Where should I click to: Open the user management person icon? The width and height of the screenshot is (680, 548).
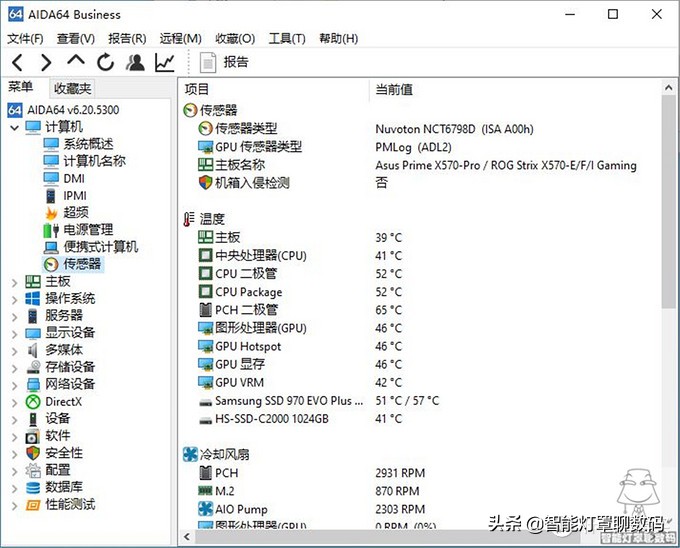point(135,62)
